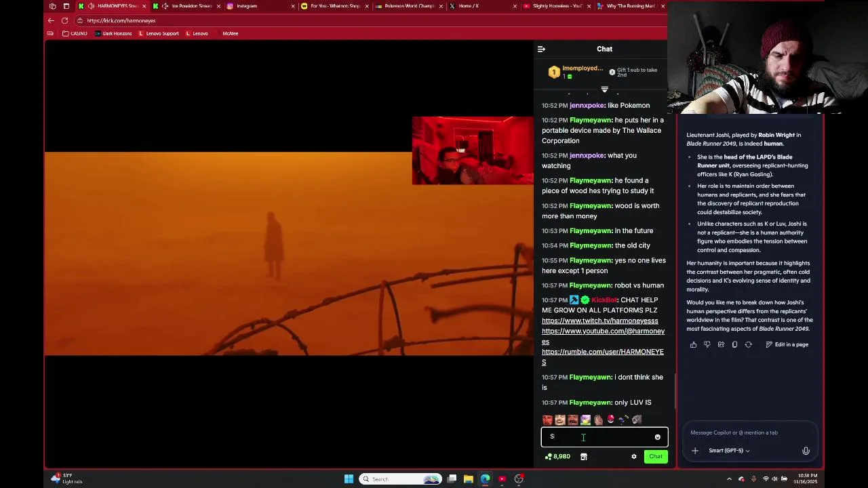Open Microsoft Edge from taskbar
868x488 pixels.
pyautogui.click(x=485, y=479)
